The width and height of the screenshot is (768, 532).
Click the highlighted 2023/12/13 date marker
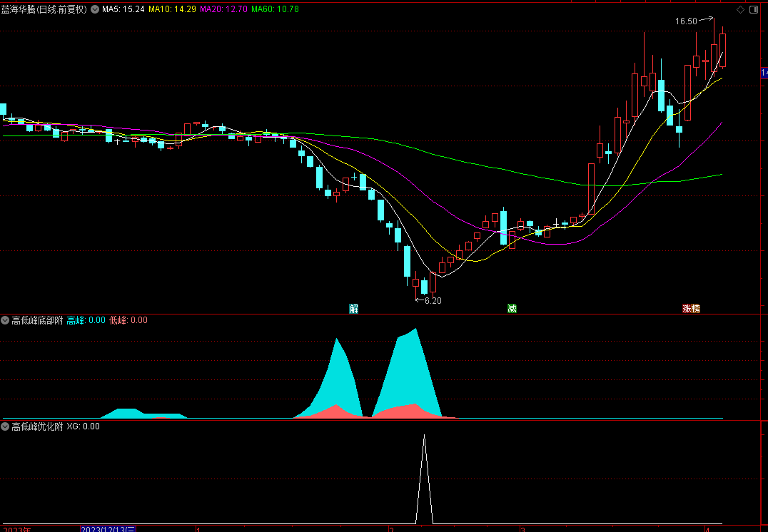[x=108, y=529]
